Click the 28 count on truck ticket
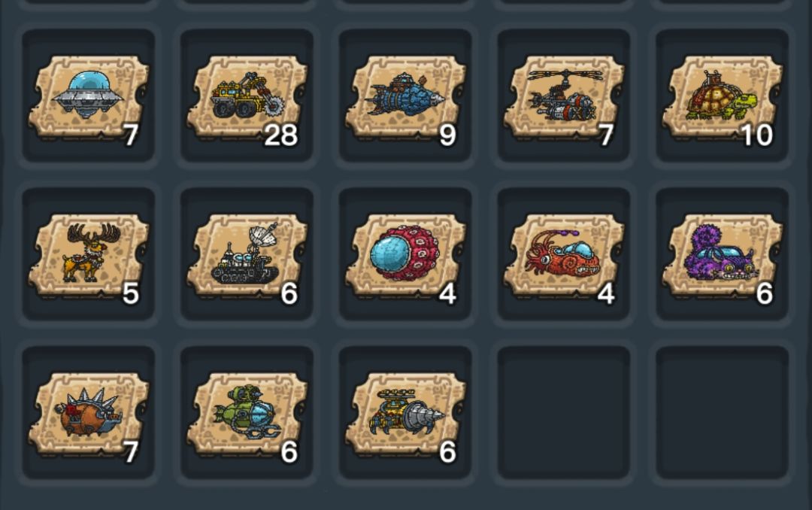The height and width of the screenshot is (510, 812). 280,135
